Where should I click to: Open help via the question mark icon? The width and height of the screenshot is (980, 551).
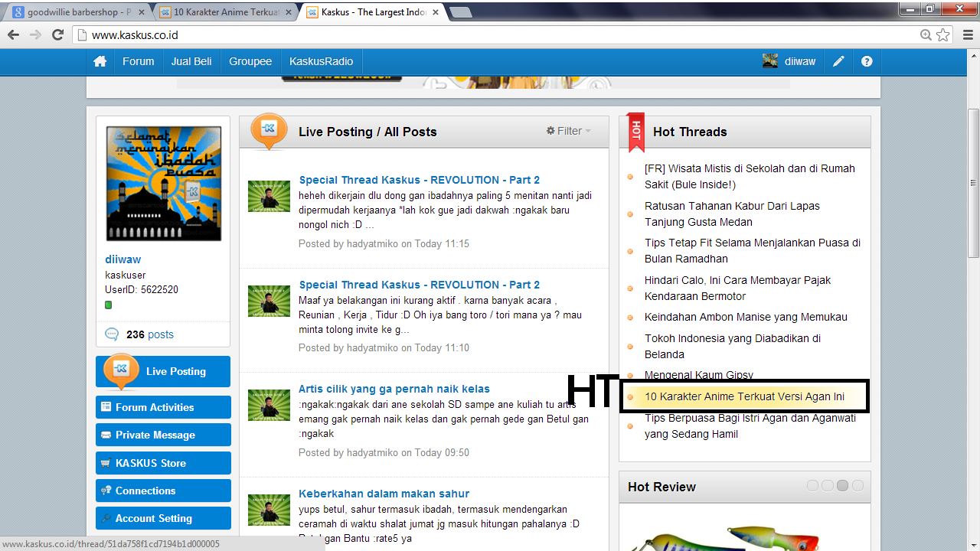click(867, 61)
